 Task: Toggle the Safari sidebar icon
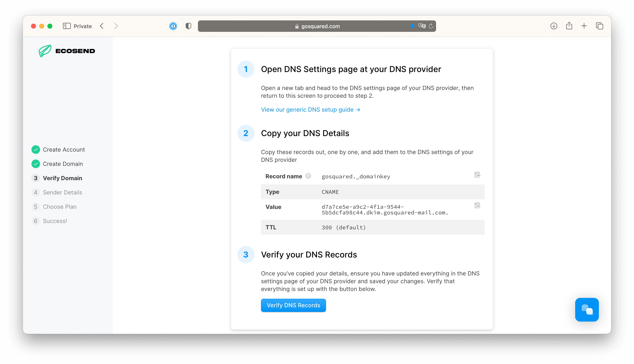(x=67, y=26)
